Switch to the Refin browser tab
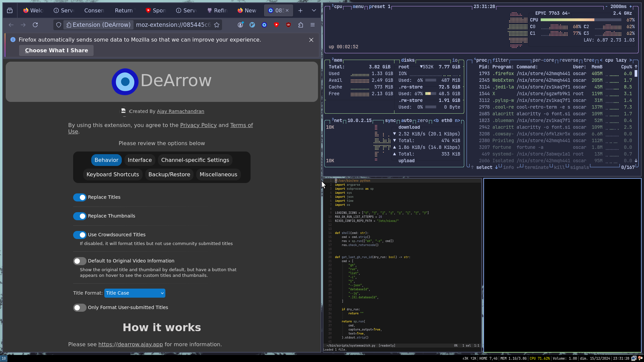The width and height of the screenshot is (644, 362). tap(217, 10)
